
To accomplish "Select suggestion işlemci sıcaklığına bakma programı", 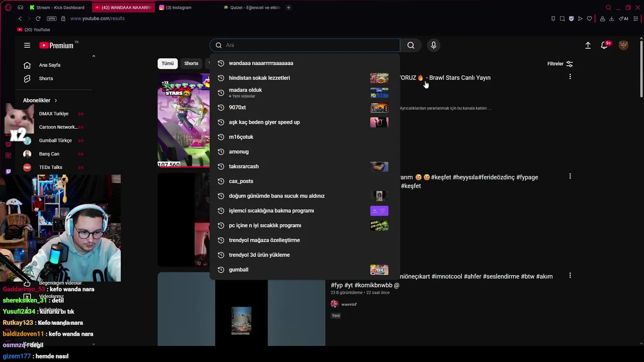I will click(x=305, y=211).
